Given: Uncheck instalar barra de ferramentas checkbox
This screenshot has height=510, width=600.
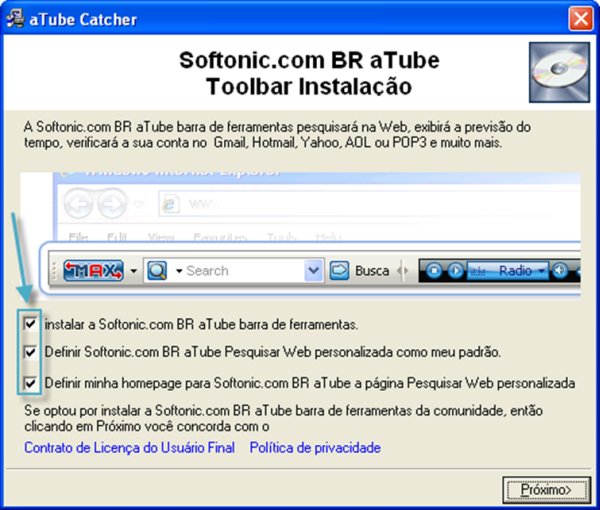Looking at the screenshot, I should click(31, 324).
